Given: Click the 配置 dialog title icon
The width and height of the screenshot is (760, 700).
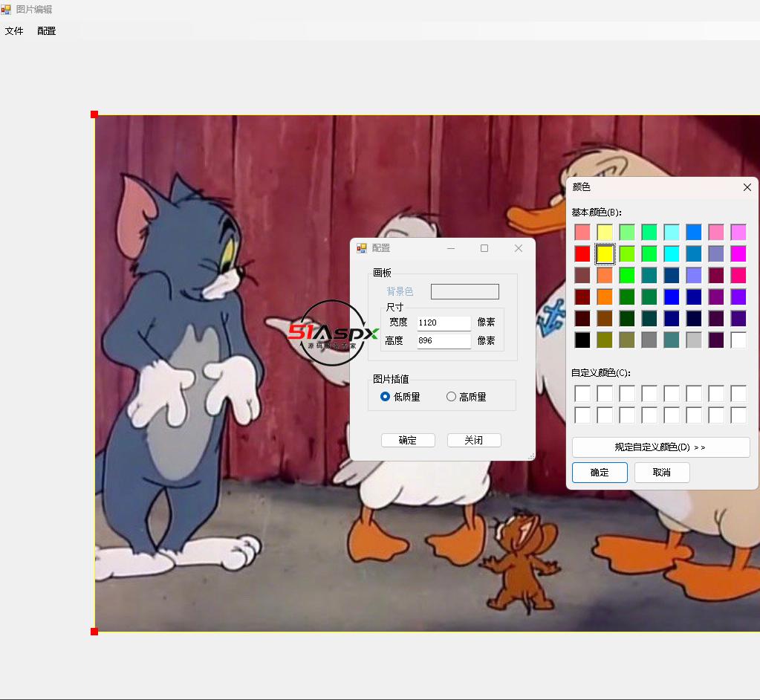Looking at the screenshot, I should tap(362, 248).
